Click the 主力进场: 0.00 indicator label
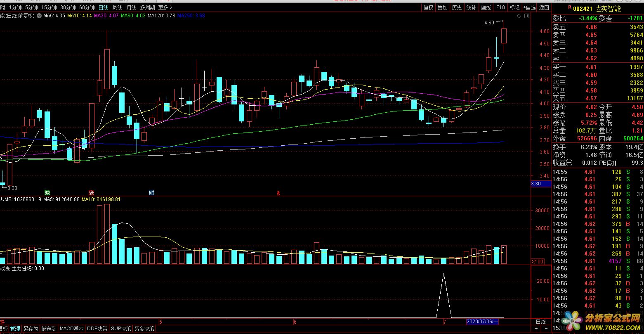This screenshot has width=644, height=334. [28, 268]
